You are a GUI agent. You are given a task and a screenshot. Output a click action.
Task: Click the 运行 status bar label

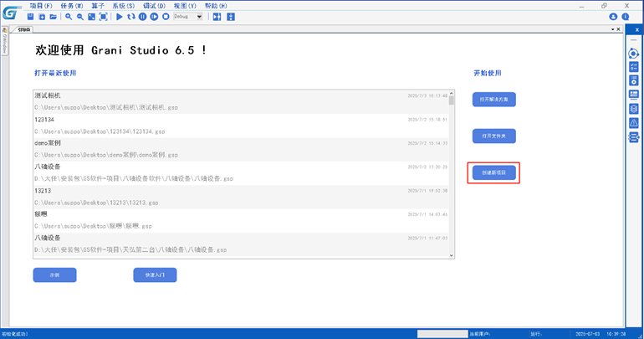pos(536,334)
